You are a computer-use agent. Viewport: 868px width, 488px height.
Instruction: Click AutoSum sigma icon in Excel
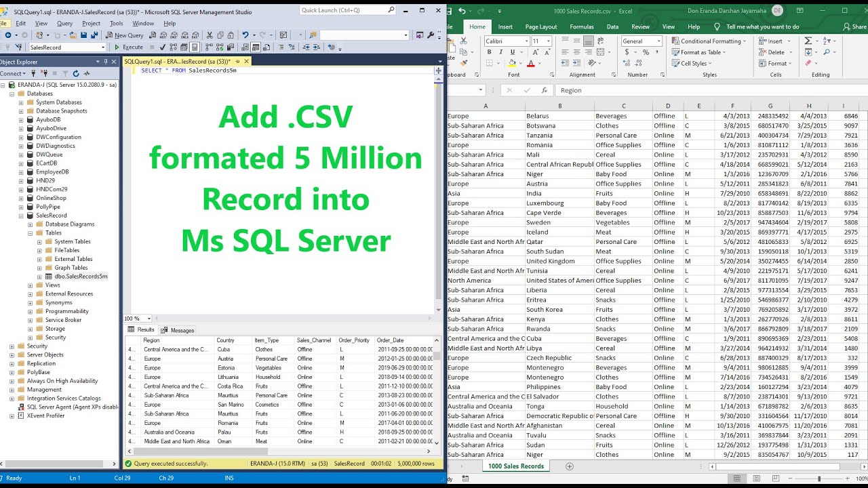click(808, 41)
